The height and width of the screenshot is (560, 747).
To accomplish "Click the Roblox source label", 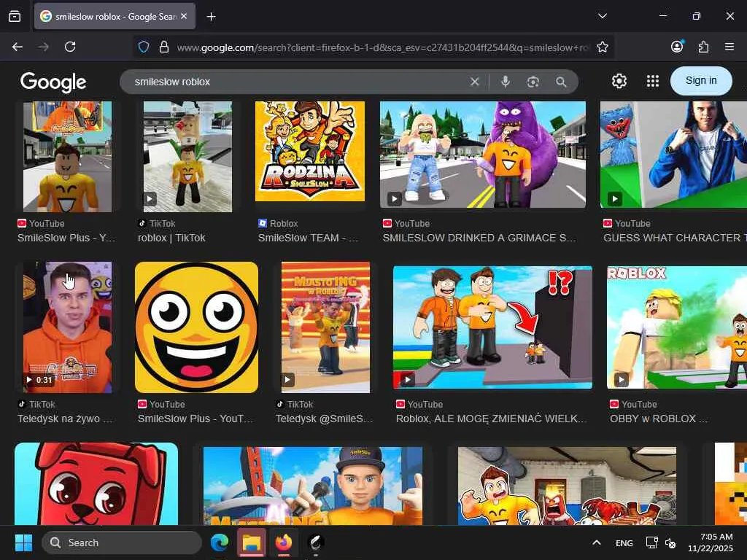I will (x=278, y=223).
